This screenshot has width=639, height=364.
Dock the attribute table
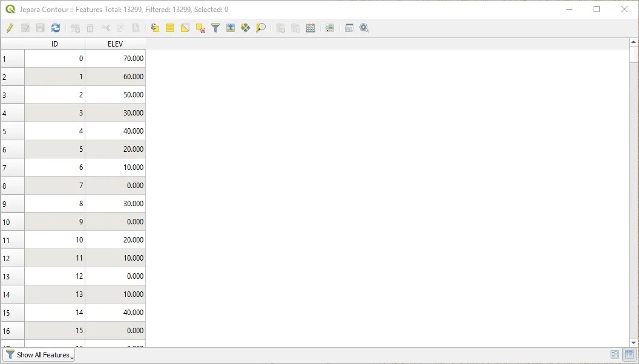[x=349, y=27]
